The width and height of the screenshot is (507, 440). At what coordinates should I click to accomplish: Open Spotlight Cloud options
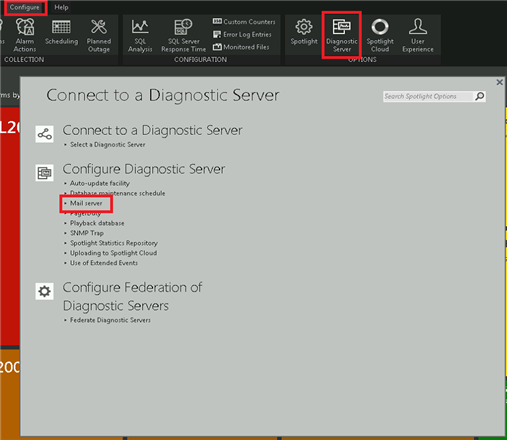[x=380, y=35]
